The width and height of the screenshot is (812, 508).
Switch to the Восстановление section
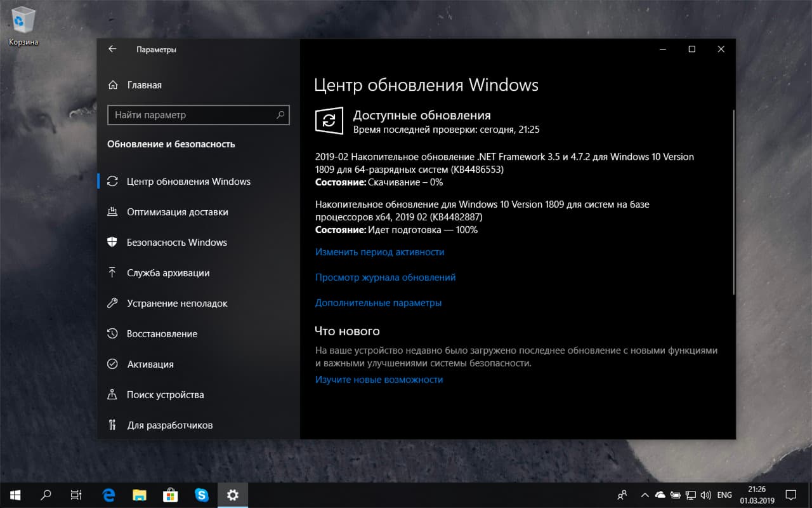(x=164, y=333)
